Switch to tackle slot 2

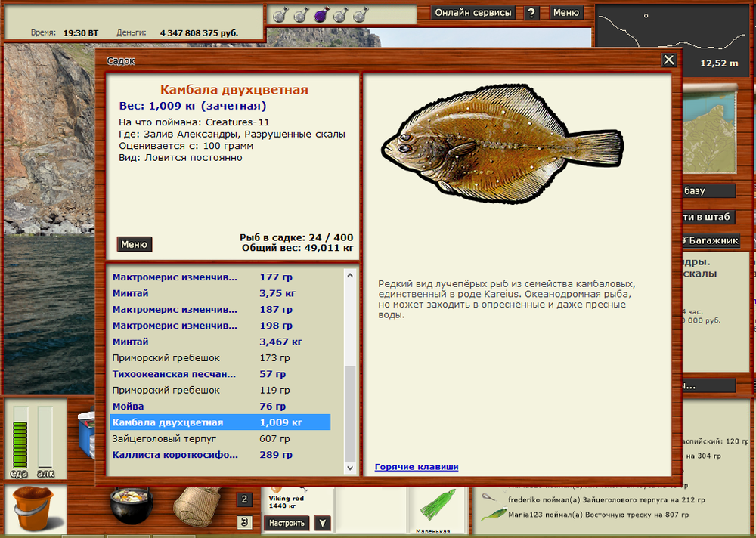click(245, 499)
